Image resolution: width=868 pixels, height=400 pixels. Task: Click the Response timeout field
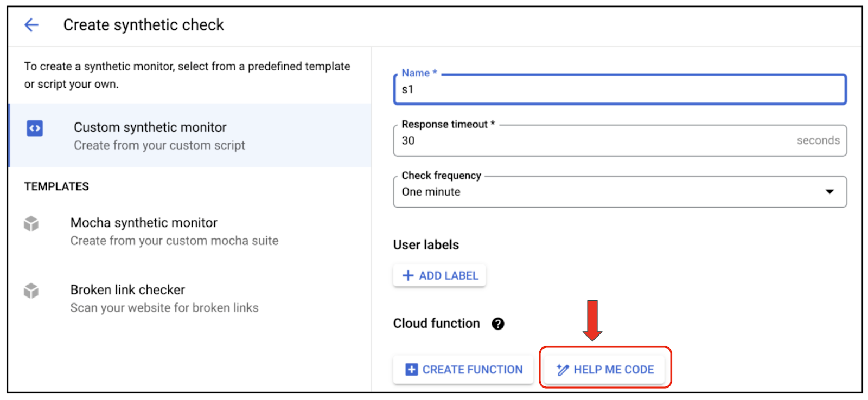pyautogui.click(x=597, y=141)
